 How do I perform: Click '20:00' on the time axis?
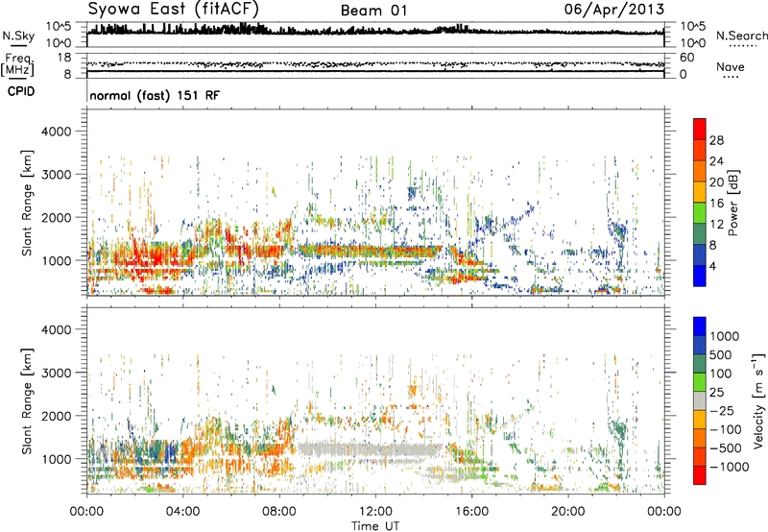[568, 512]
